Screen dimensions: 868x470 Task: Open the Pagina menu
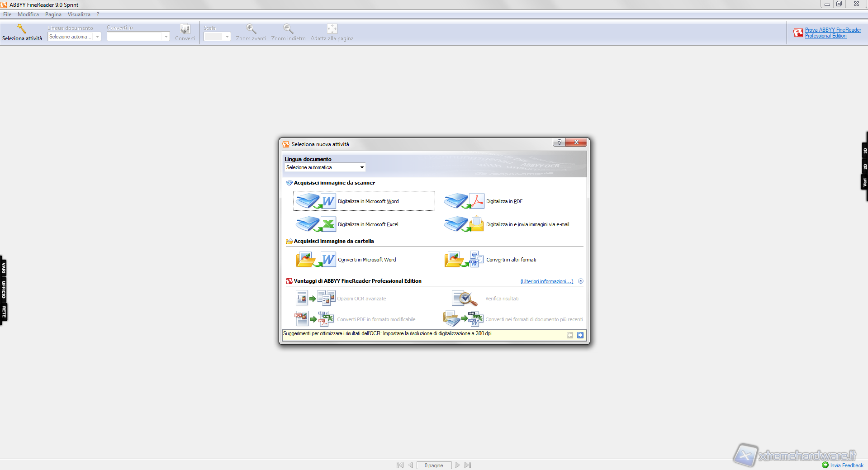coord(53,14)
